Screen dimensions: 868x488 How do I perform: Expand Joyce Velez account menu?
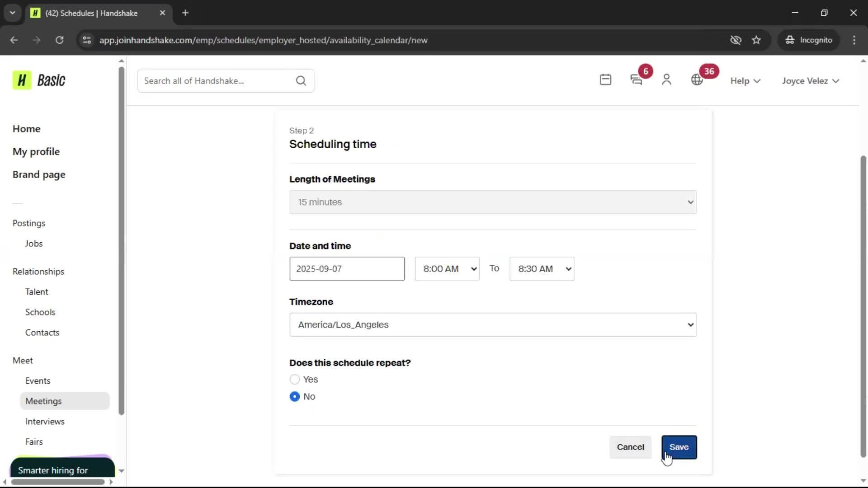coord(811,81)
